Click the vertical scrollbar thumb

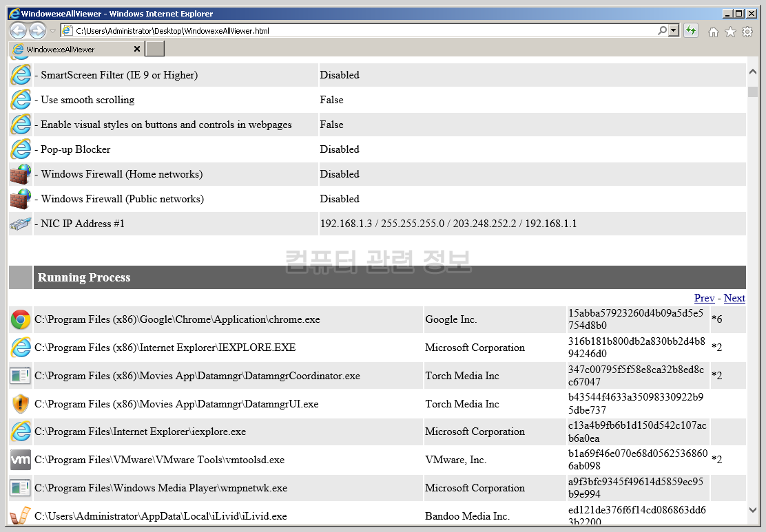753,92
